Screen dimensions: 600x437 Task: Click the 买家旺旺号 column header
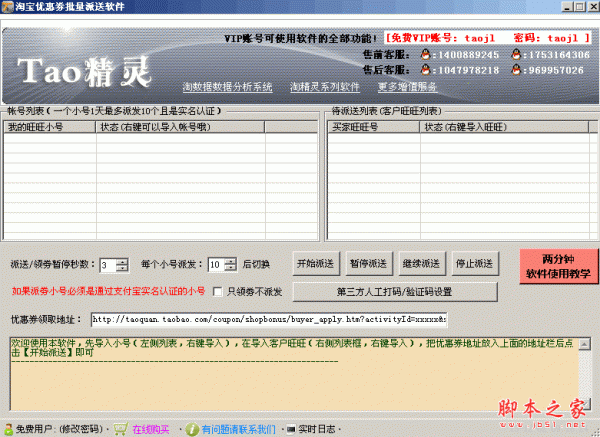[x=374, y=127]
